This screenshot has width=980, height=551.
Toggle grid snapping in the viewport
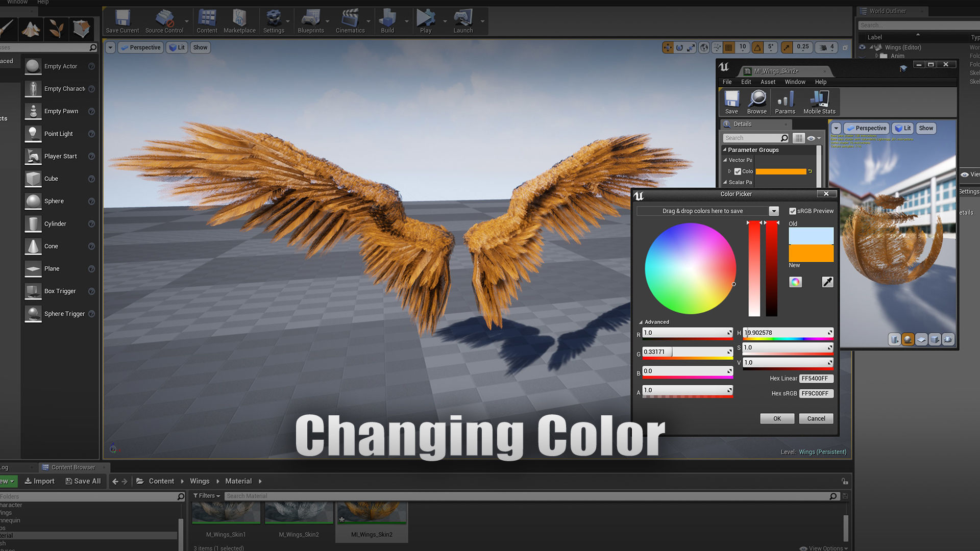pos(729,47)
